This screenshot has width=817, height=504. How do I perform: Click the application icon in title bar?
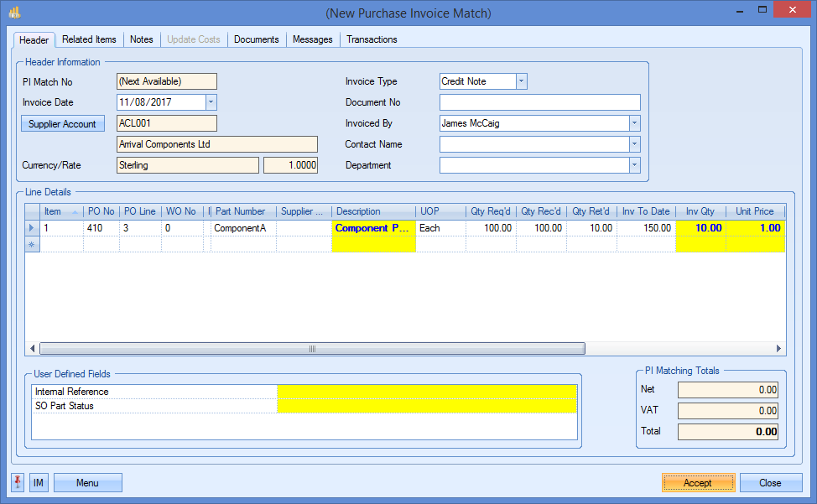tap(14, 13)
